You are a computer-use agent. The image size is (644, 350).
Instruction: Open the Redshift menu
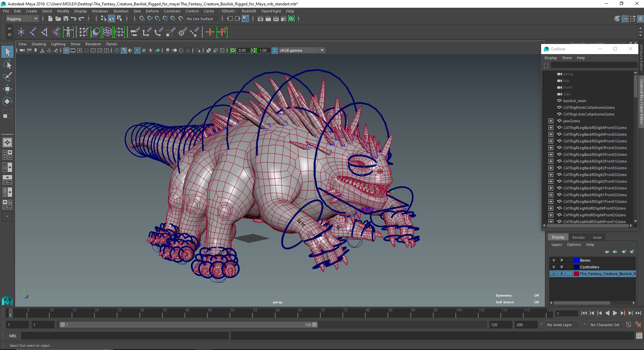click(249, 11)
